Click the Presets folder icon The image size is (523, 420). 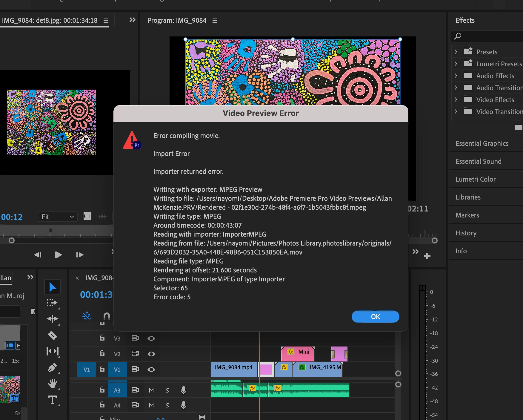468,51
